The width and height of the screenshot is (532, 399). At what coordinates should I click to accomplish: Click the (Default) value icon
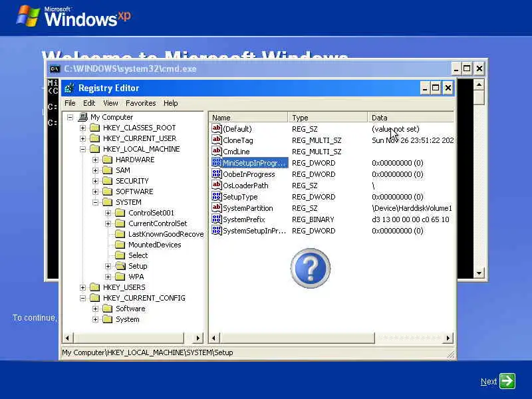coord(217,128)
